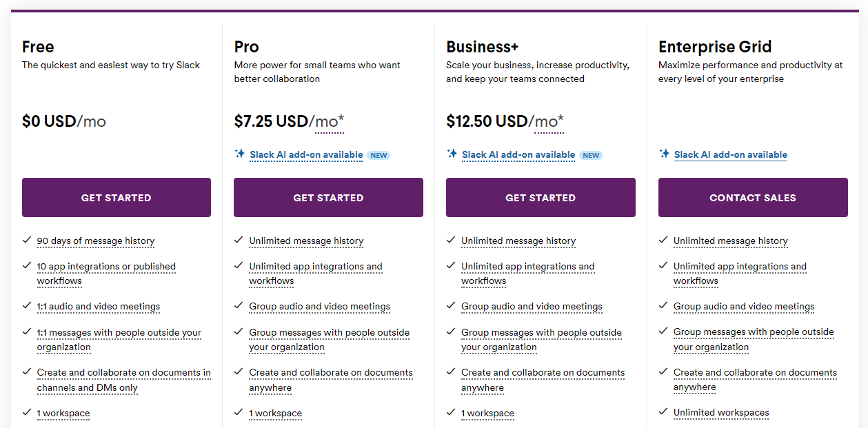Click sparkle icon beside Enterprise Grid Slack AI

[664, 154]
